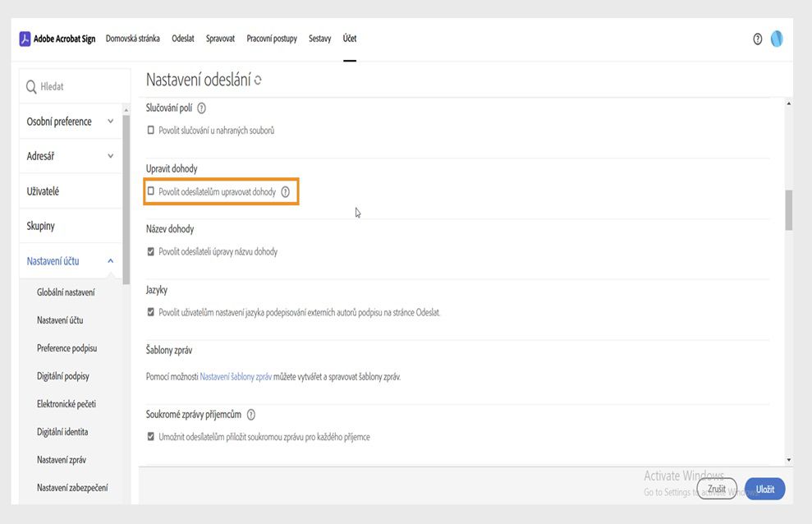Image resolution: width=812 pixels, height=524 pixels.
Task: Uncheck Povolit odesílateli úpravy názvu dohody
Action: click(x=151, y=251)
